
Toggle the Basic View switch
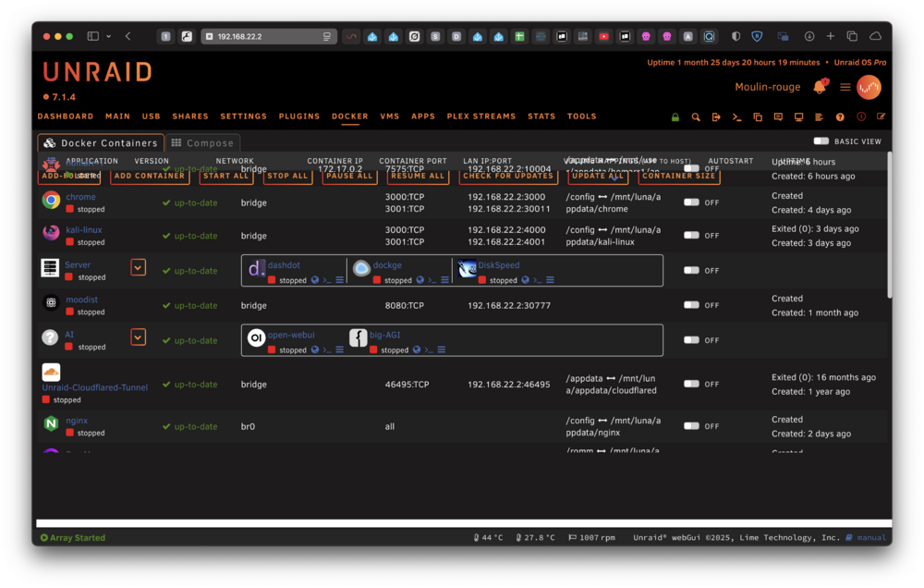[821, 141]
